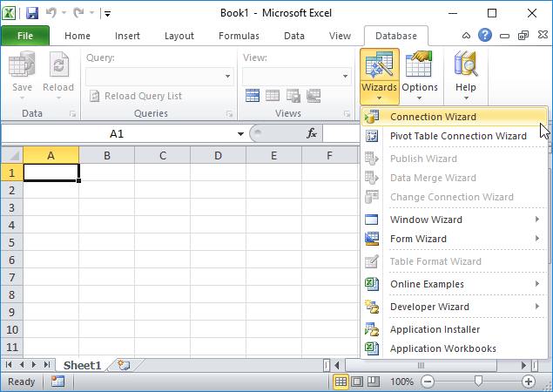Click the Select All corner button
Image resolution: width=553 pixels, height=392 pixels.
tap(12, 155)
